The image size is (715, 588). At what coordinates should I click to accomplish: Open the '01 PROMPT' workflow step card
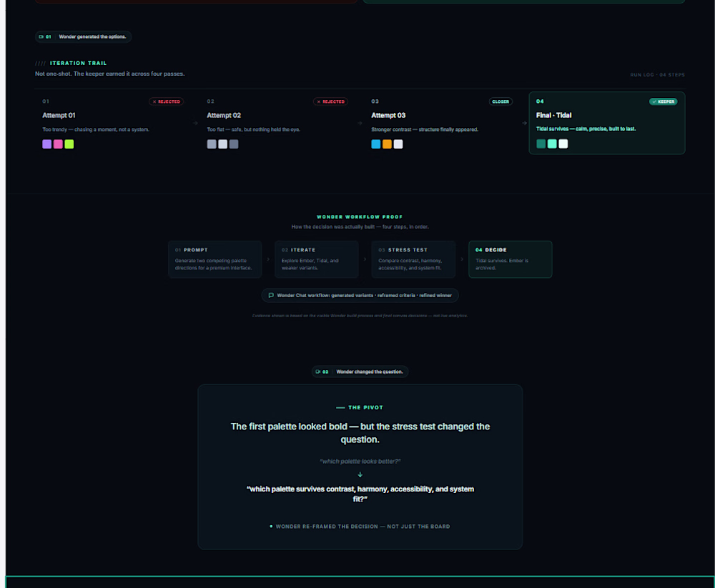point(214,259)
